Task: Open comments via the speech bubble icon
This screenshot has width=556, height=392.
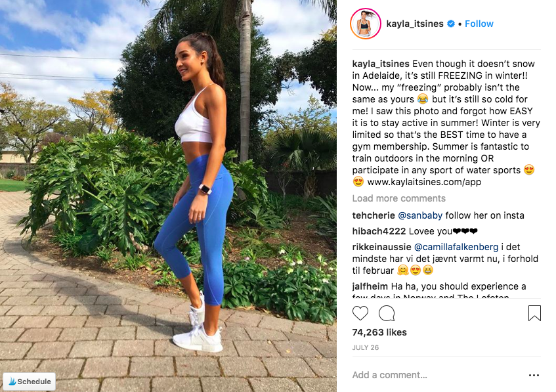Action: click(x=387, y=313)
